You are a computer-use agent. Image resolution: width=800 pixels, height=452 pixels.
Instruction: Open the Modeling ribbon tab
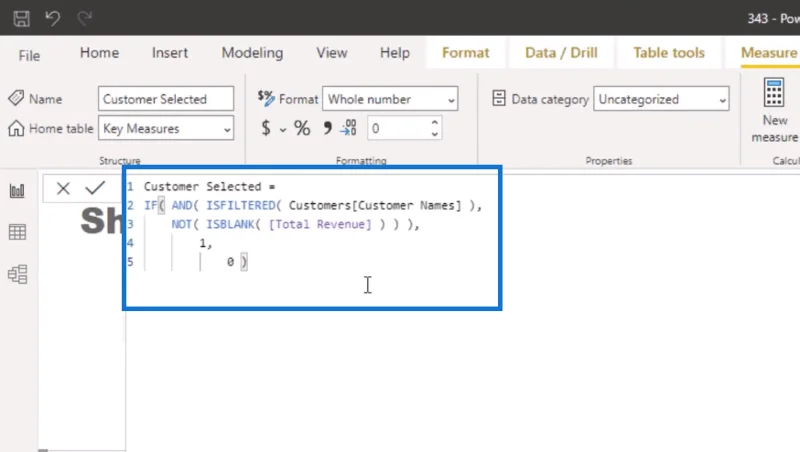click(x=252, y=53)
